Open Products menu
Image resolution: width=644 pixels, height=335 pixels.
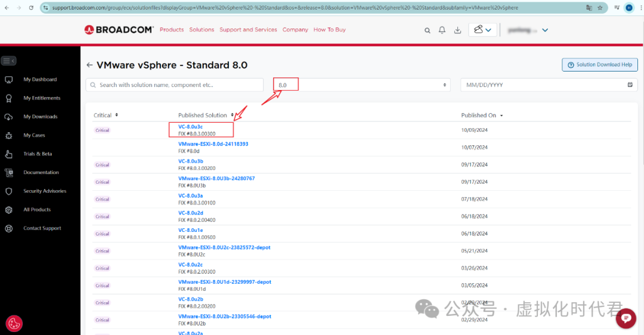(x=172, y=30)
